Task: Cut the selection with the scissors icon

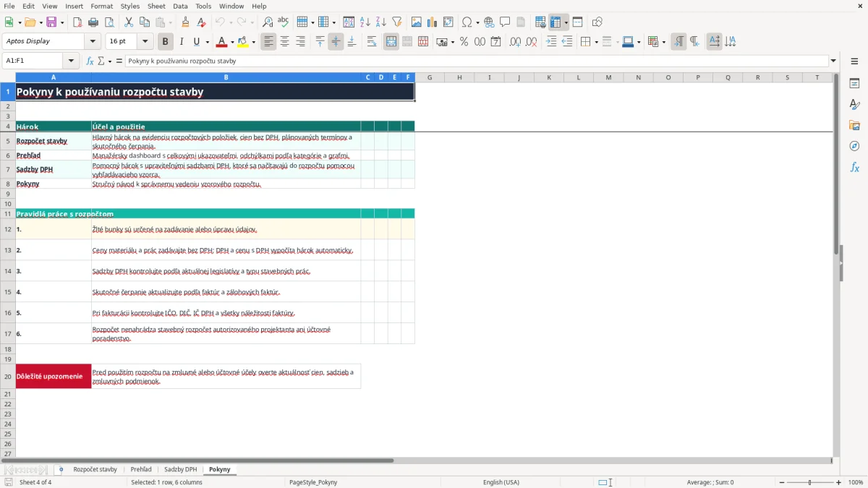Action: 129,22
